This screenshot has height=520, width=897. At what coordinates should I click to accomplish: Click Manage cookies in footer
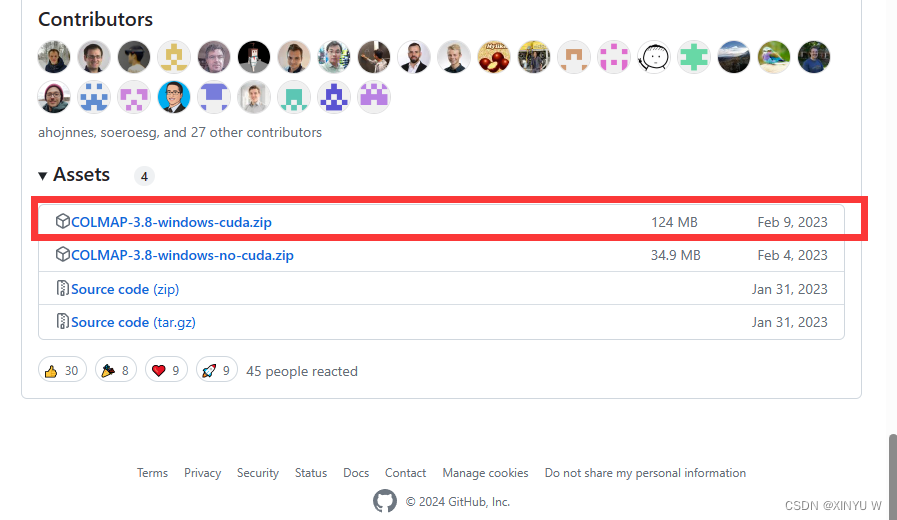(485, 473)
